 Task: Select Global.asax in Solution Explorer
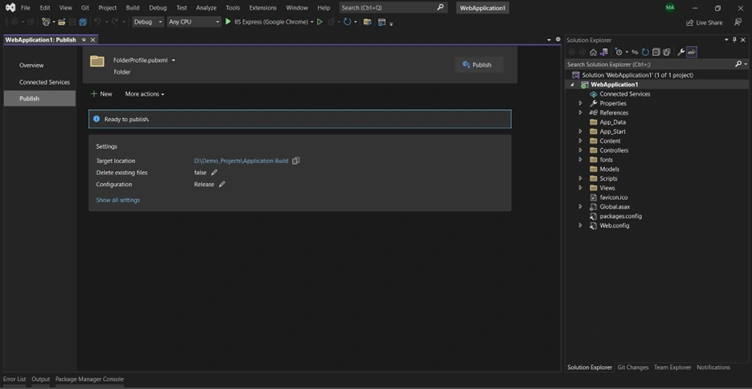coord(614,207)
